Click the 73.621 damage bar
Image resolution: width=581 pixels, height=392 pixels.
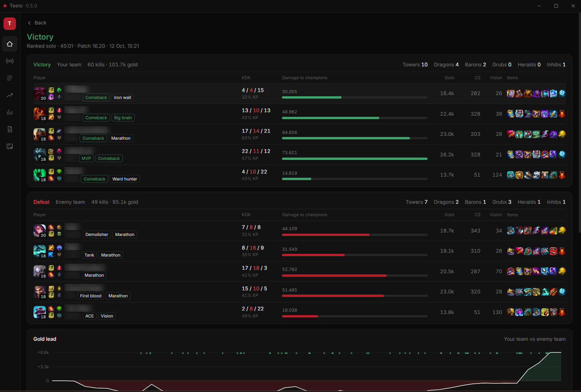(355, 159)
